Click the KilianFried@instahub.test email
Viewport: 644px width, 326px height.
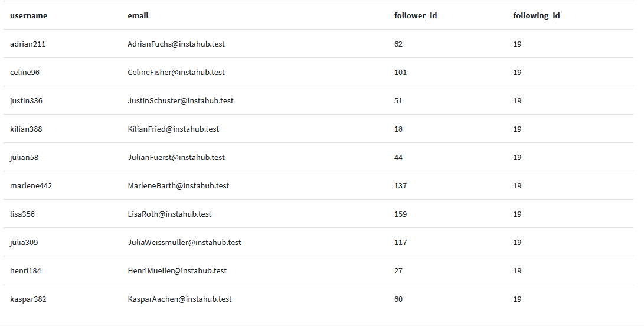[174, 129]
